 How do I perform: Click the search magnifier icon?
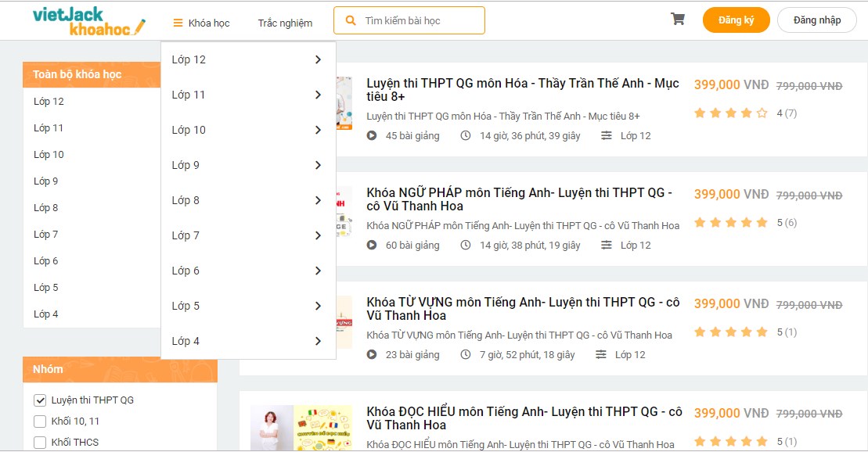pos(351,20)
